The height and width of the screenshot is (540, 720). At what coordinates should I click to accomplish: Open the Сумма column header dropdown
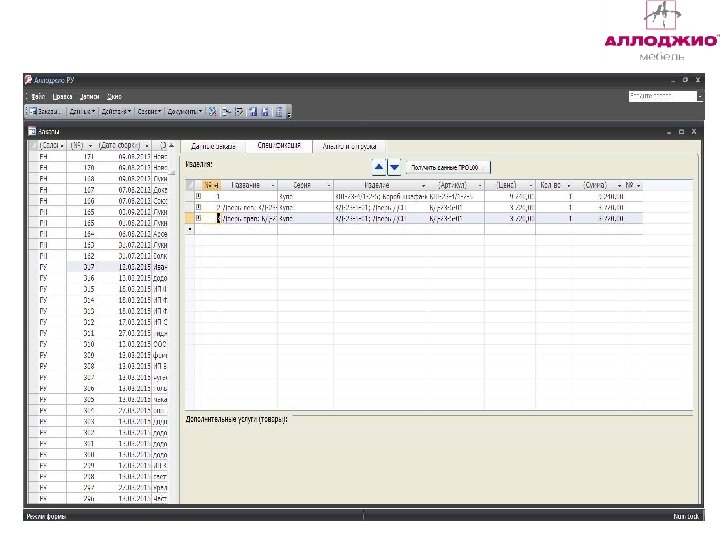tap(619, 186)
